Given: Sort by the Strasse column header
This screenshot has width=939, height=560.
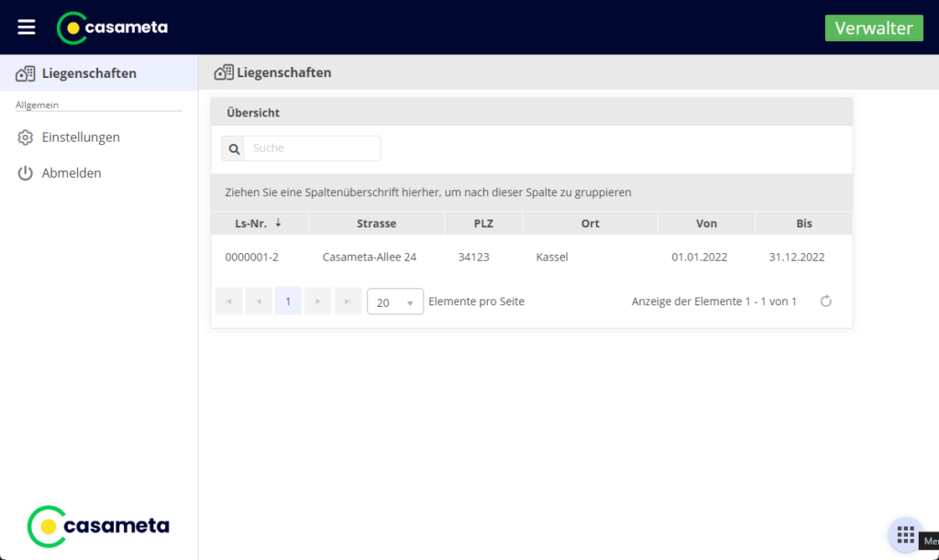Looking at the screenshot, I should [377, 223].
